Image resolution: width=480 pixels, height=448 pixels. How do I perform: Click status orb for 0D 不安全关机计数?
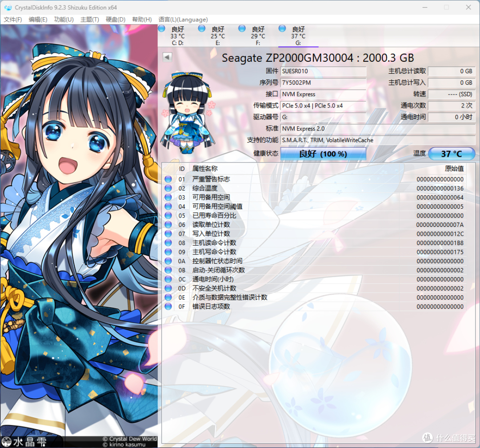(168, 288)
